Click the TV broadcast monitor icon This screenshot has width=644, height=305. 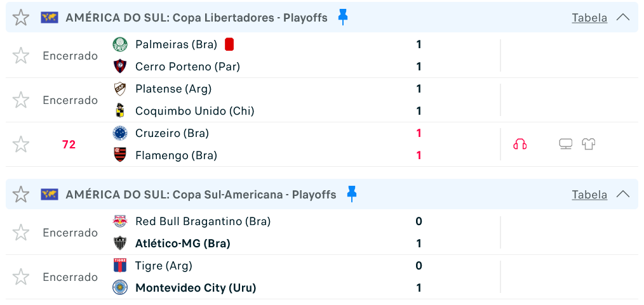[x=565, y=145]
